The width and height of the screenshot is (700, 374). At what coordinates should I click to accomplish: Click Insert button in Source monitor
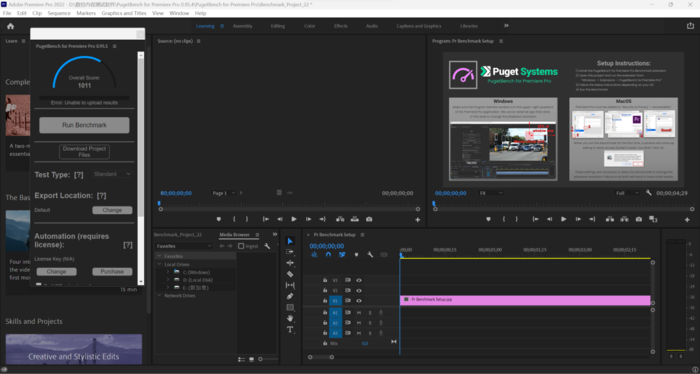tap(340, 219)
